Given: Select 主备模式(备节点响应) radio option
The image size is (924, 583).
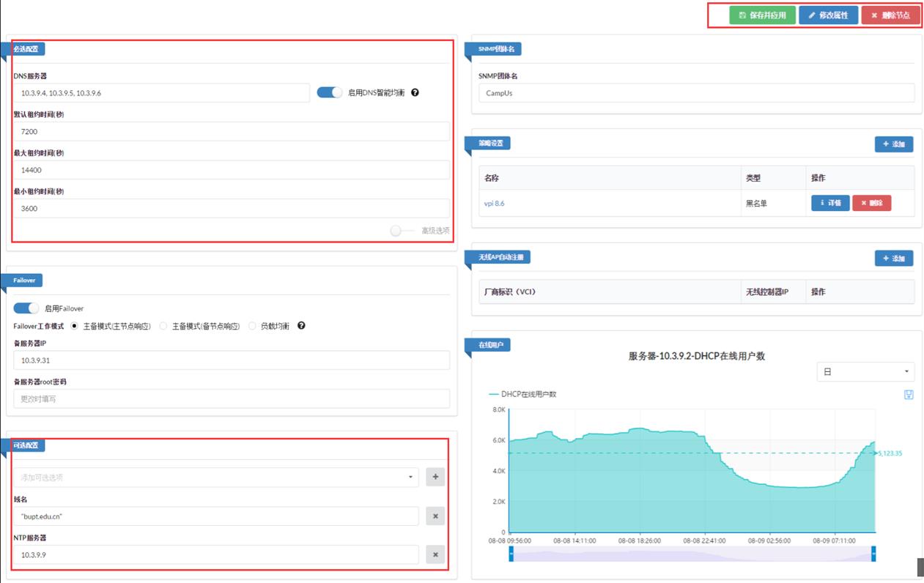Looking at the screenshot, I should coord(163,326).
